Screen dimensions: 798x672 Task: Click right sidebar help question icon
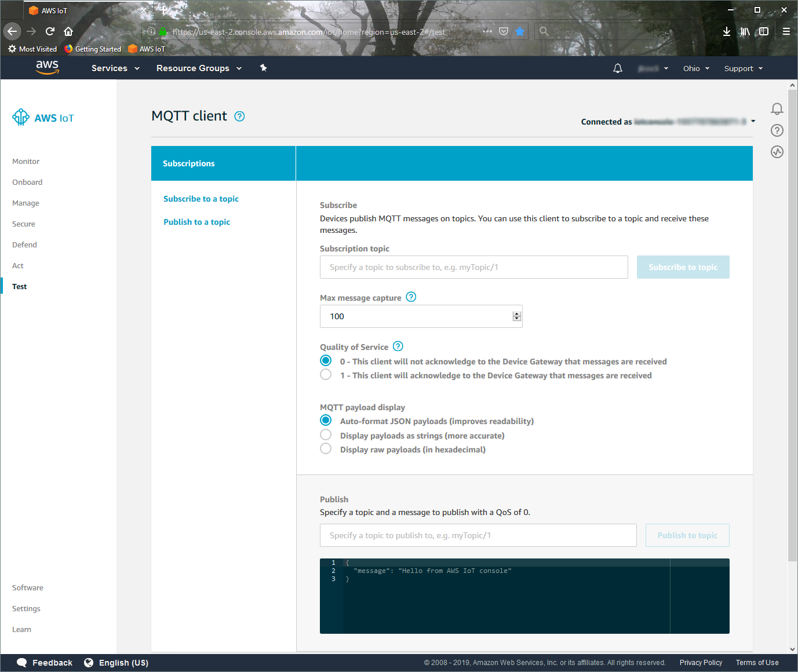tap(777, 130)
